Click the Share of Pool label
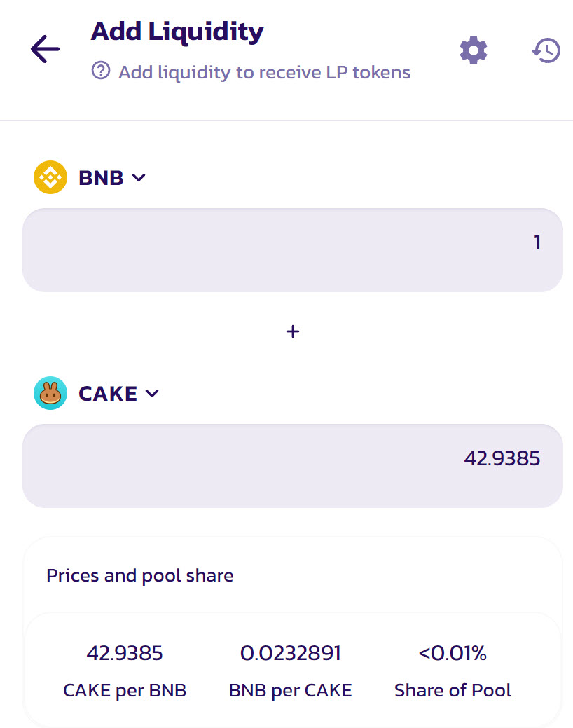Image resolution: width=573 pixels, height=728 pixels. (x=453, y=690)
